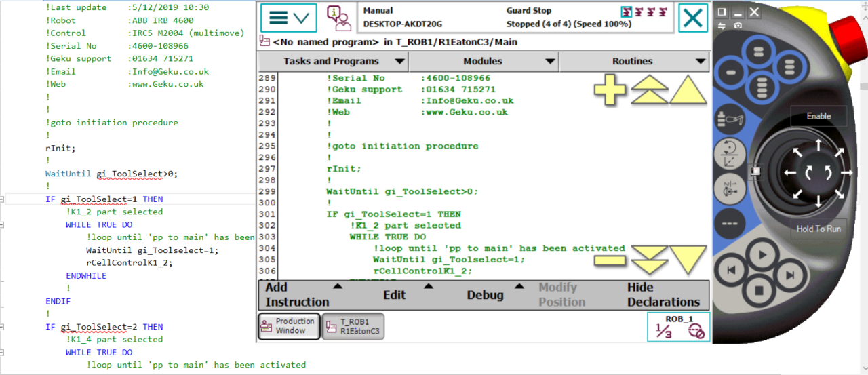Expand the Routines dropdown
Image resolution: width=868 pixels, height=375 pixels.
click(x=633, y=61)
